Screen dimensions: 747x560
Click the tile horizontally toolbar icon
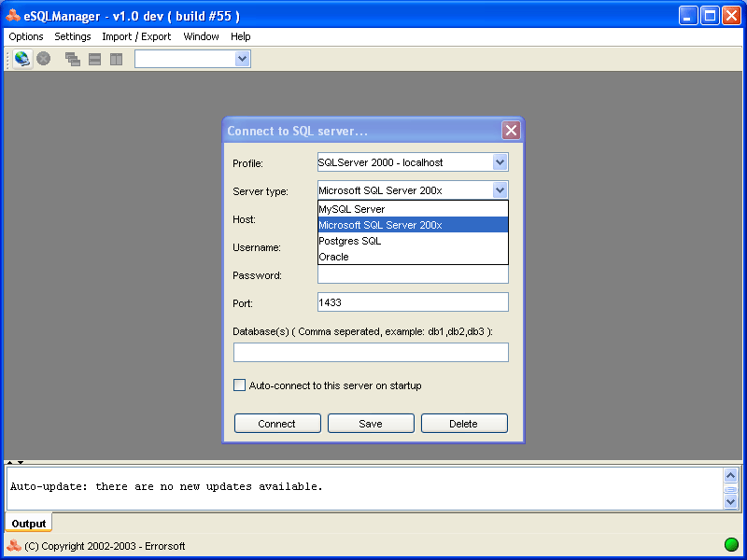[x=95, y=59]
